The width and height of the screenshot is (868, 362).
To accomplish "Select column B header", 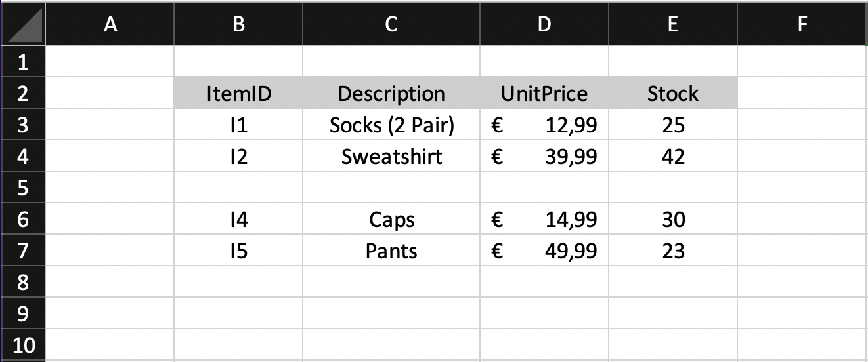I will [238, 24].
